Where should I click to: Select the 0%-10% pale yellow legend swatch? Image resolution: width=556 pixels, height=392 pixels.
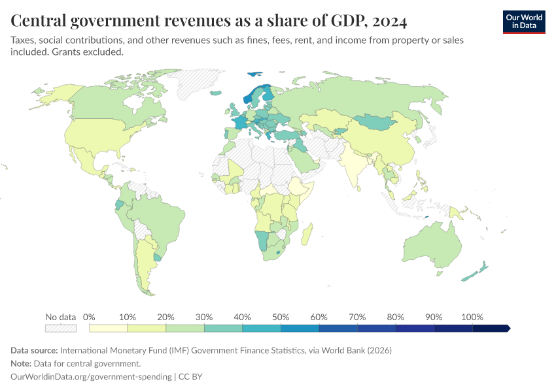[x=108, y=328]
